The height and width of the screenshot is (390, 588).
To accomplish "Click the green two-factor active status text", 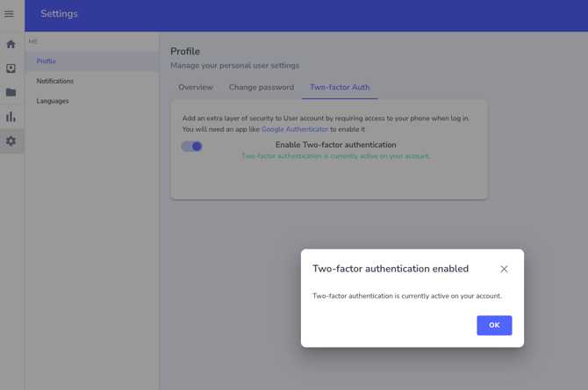I will 335,156.
